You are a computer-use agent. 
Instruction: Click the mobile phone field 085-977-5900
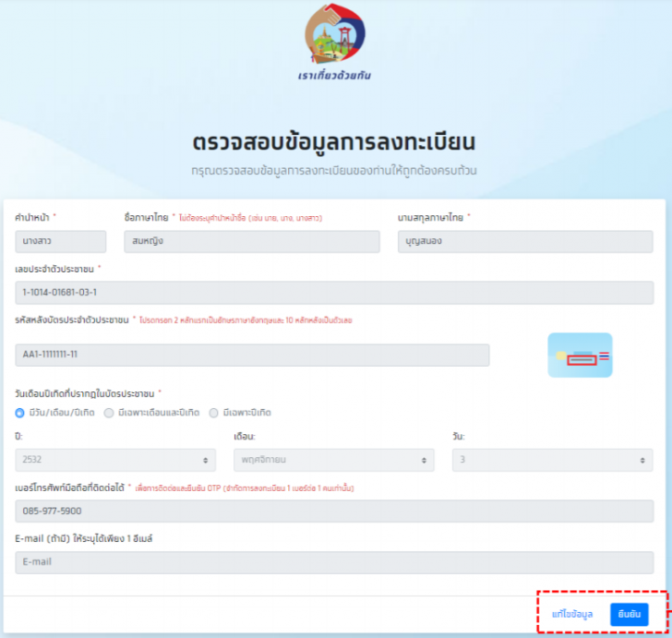coord(334,512)
